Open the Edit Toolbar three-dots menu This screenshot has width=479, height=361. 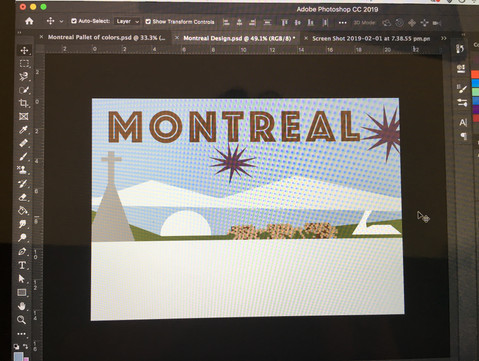click(21, 334)
